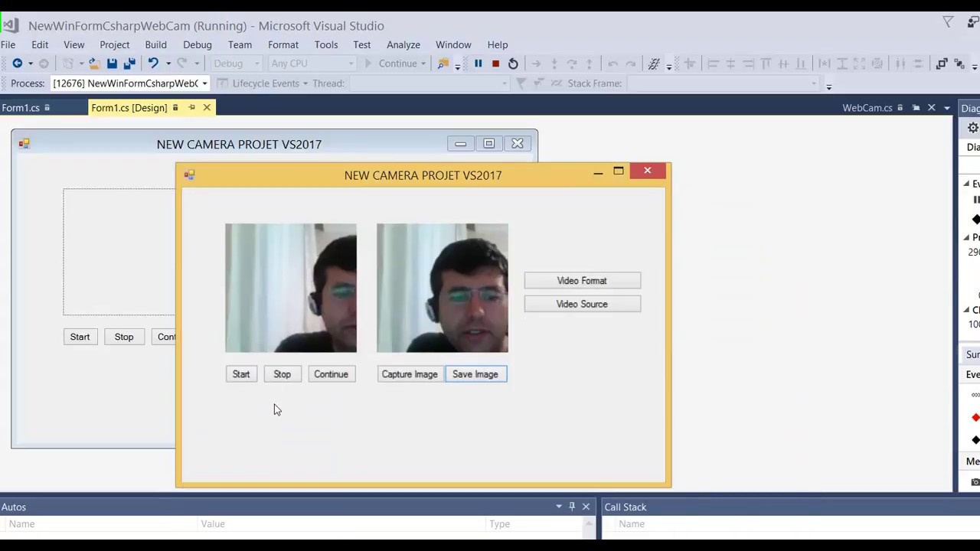
Task: Open the document tab list dropdown arrow
Action: tap(947, 108)
